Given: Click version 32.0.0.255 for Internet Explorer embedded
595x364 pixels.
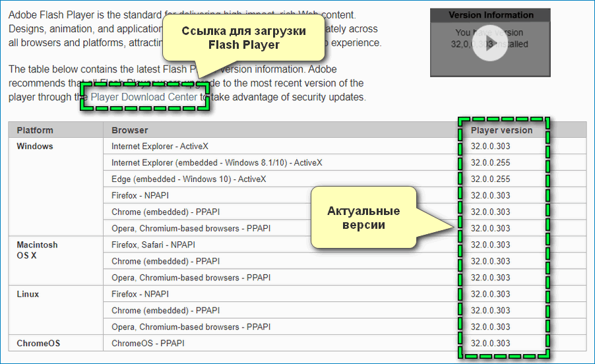Looking at the screenshot, I should 490,163.
